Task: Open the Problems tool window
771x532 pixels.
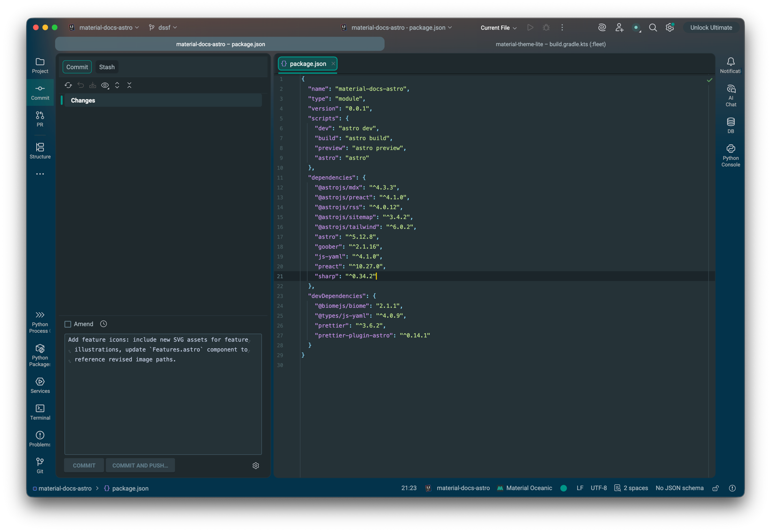Action: click(x=40, y=439)
